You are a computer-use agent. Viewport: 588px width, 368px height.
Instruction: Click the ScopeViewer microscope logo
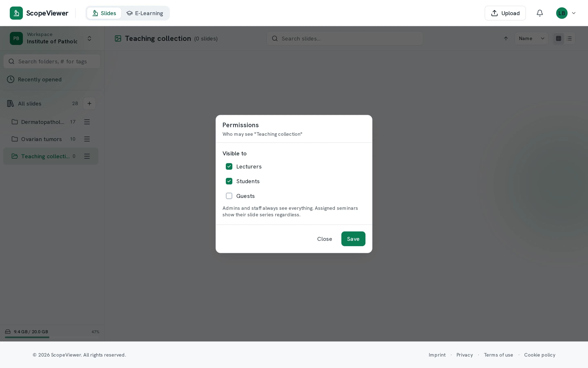click(16, 13)
